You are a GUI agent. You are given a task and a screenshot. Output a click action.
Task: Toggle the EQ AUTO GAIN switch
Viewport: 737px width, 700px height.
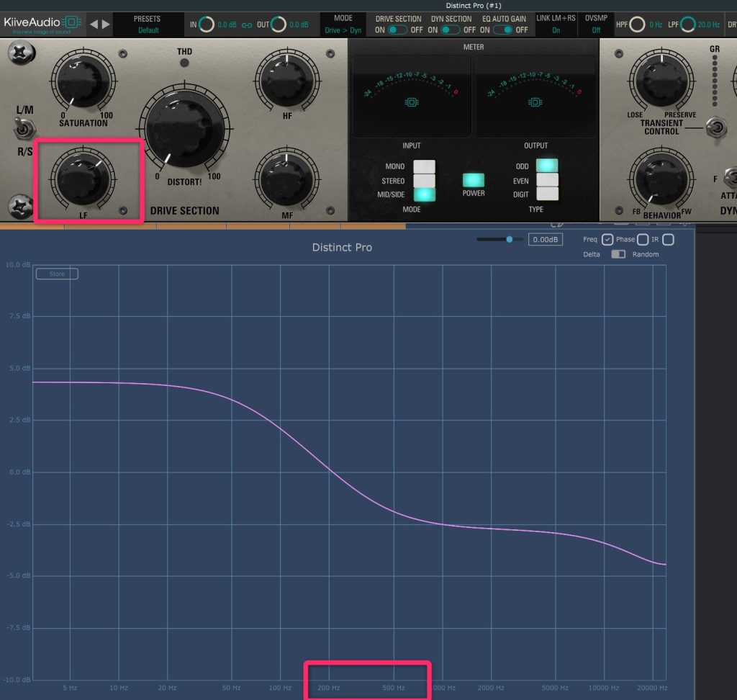click(504, 30)
